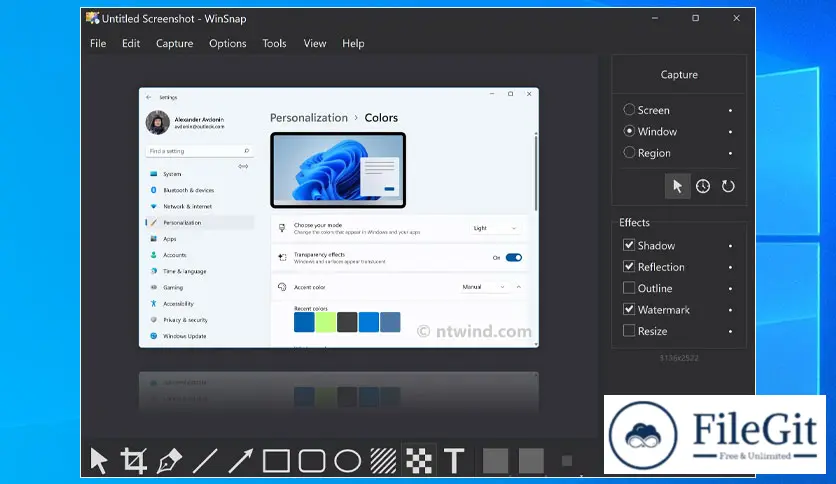The height and width of the screenshot is (484, 836).
Task: Click the captured Settings screenshot preview
Action: (339, 217)
